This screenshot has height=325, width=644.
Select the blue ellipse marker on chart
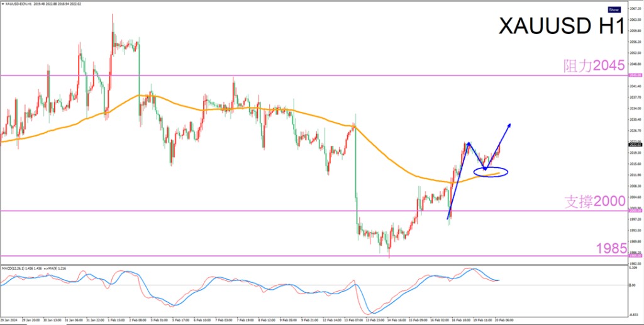[490, 172]
